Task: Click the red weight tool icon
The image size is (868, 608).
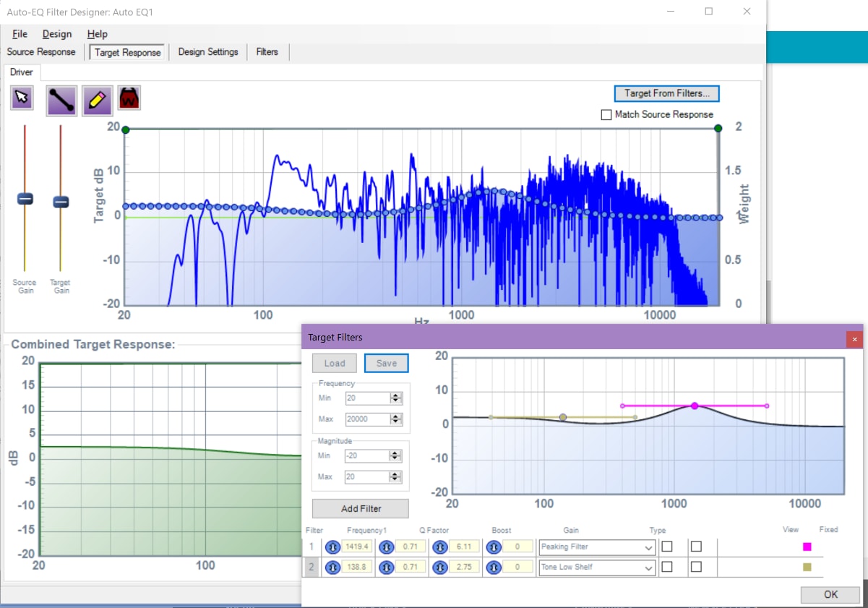Action: (129, 98)
